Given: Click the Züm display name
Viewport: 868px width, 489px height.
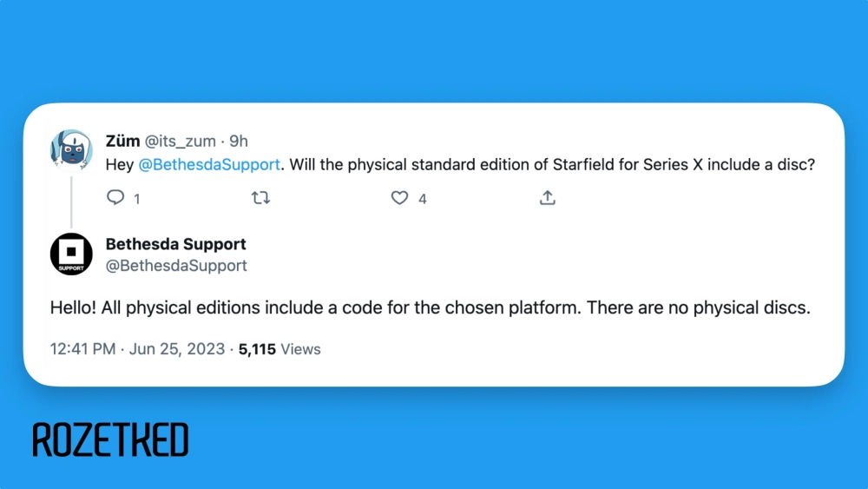Looking at the screenshot, I should point(122,141).
